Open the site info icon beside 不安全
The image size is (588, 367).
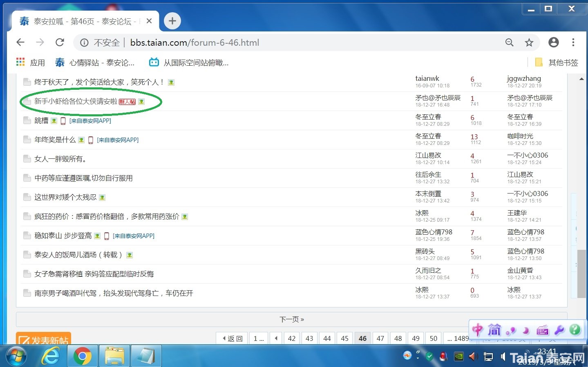click(x=84, y=42)
